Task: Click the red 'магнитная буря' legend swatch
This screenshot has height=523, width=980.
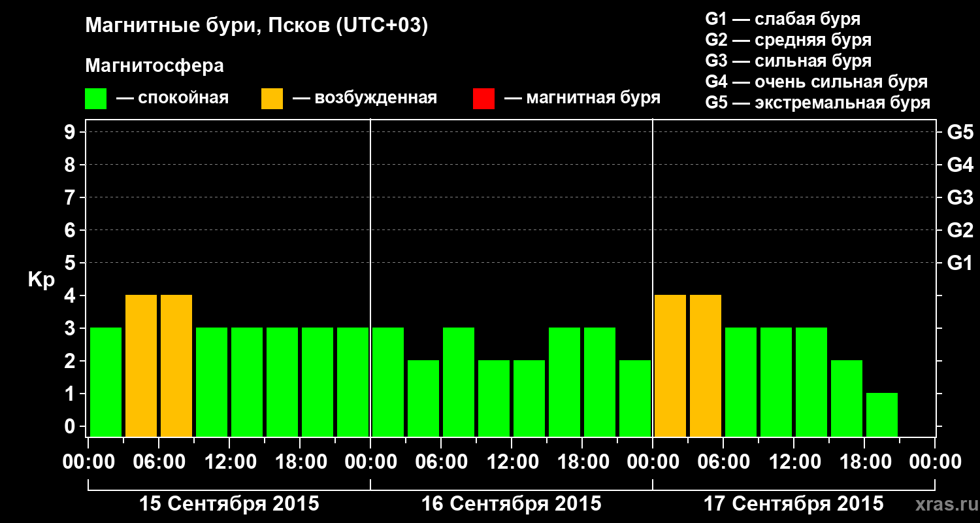Action: (x=483, y=99)
